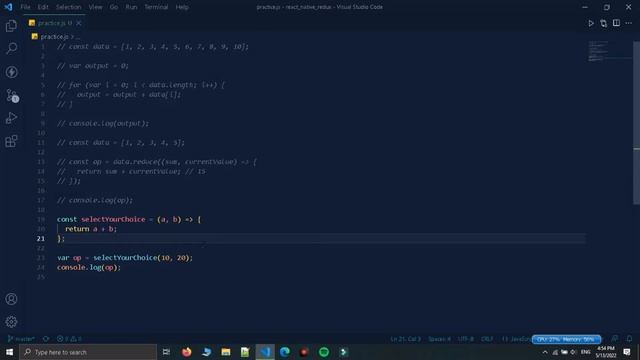Screen dimensions: 640x360
Task: Open the clock and date in the taskbar
Action: coord(606,352)
